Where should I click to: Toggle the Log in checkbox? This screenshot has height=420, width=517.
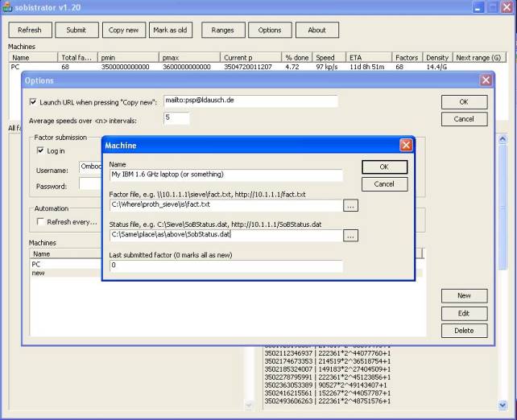tap(41, 150)
